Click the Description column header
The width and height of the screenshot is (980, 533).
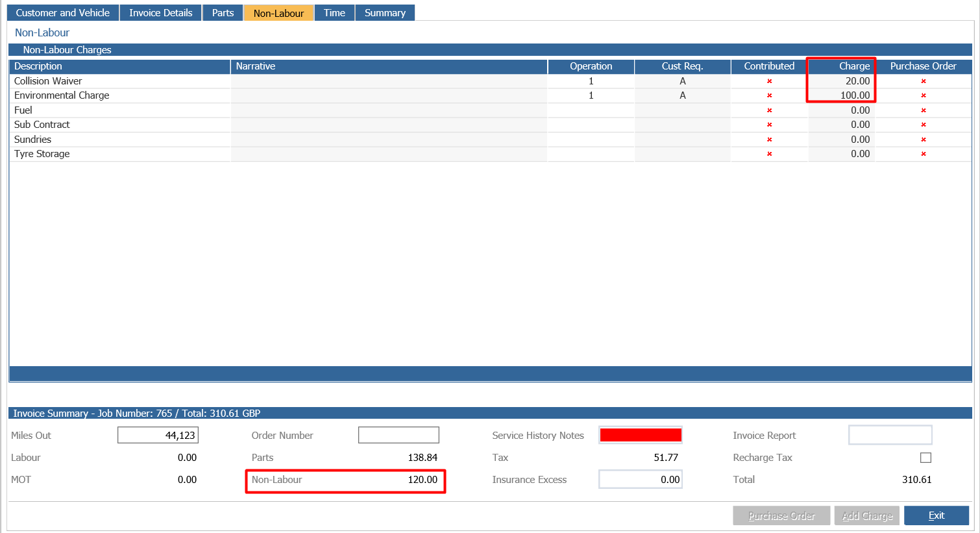tap(120, 66)
